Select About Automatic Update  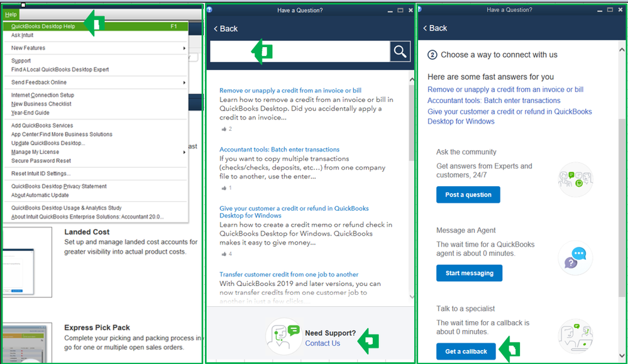pyautogui.click(x=40, y=196)
